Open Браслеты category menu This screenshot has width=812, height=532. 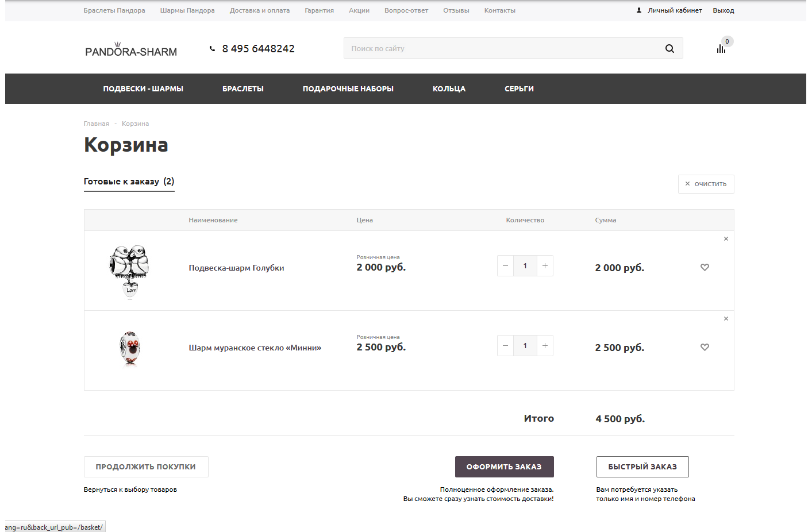(x=243, y=89)
